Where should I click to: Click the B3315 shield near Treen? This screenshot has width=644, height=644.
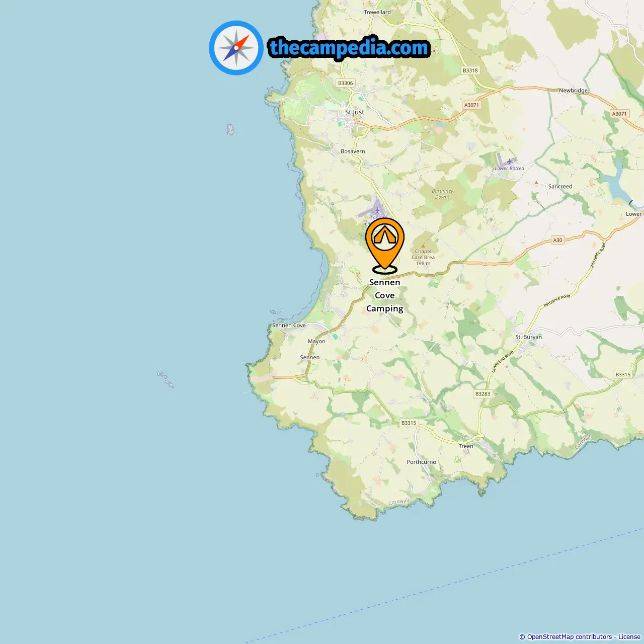(409, 423)
